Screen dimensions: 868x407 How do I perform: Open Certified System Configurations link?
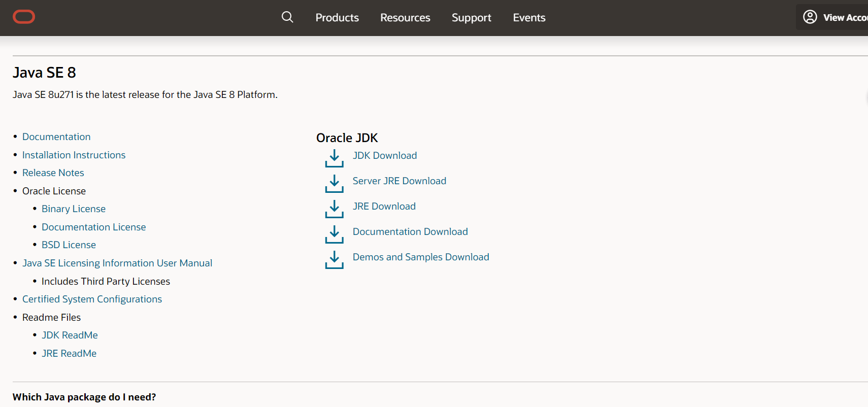92,299
